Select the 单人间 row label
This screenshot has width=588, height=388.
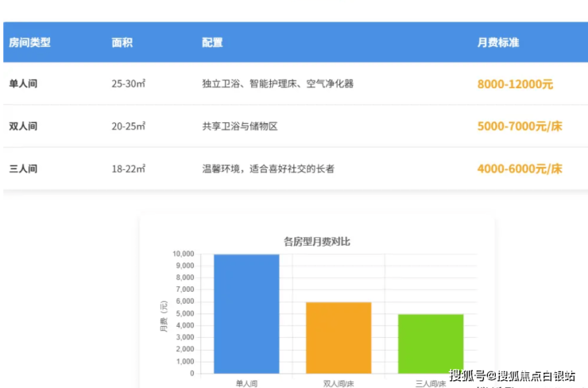tap(23, 83)
